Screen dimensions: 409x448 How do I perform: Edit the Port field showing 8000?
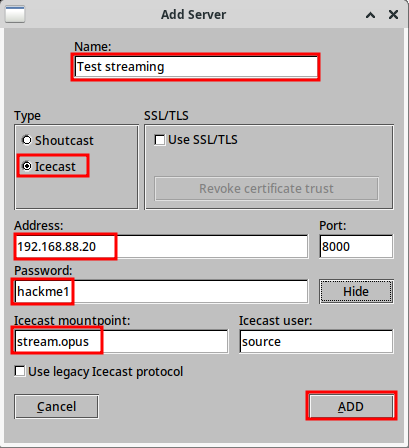click(356, 247)
